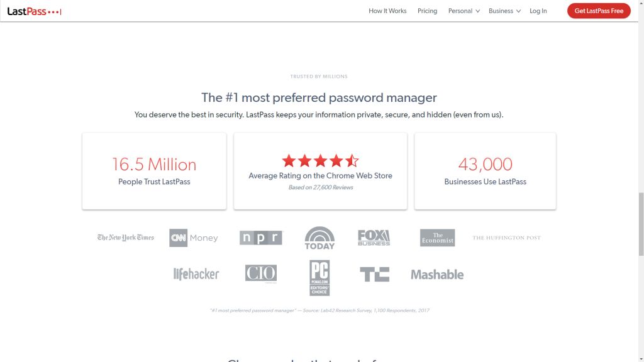This screenshot has width=644, height=362.
Task: Click the page vertical scrollbar thumb
Action: (641, 224)
